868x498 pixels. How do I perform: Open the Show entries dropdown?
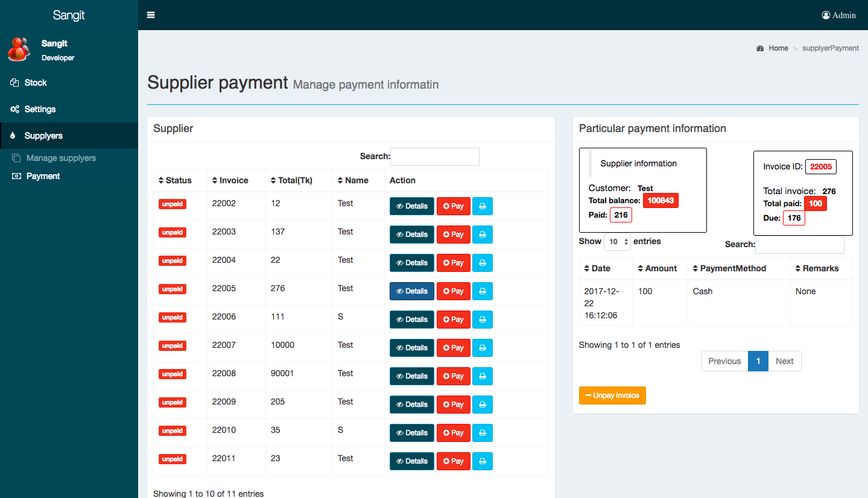tap(617, 242)
